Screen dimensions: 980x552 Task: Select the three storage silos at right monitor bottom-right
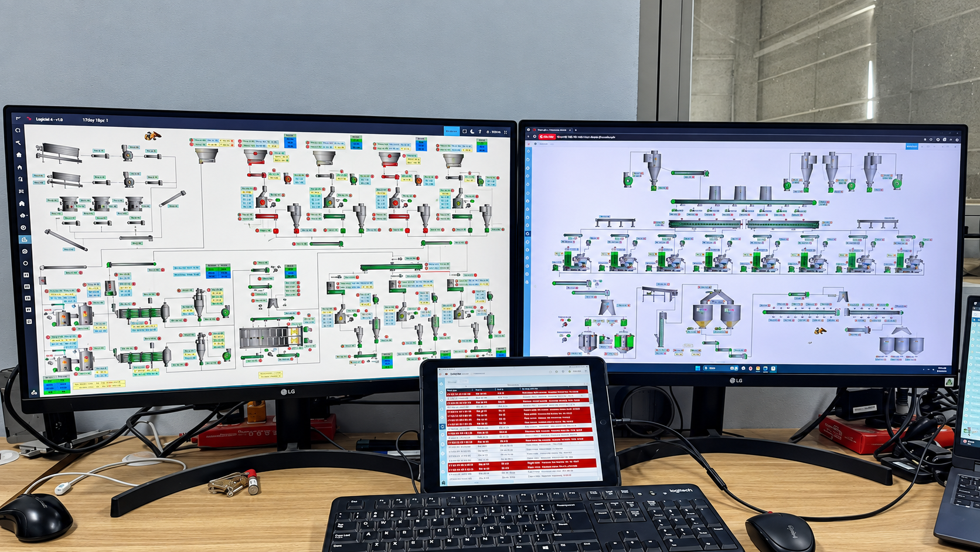pyautogui.click(x=901, y=346)
